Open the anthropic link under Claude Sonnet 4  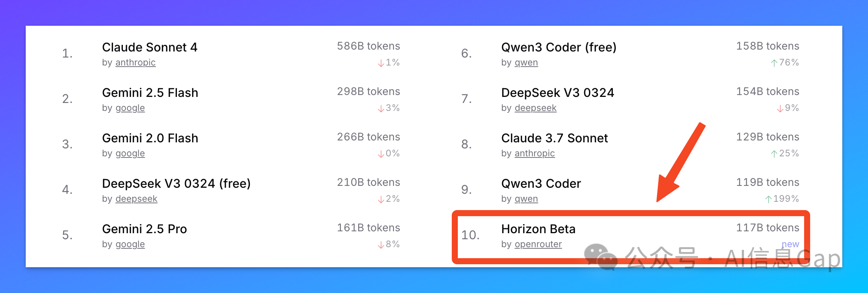click(x=135, y=62)
